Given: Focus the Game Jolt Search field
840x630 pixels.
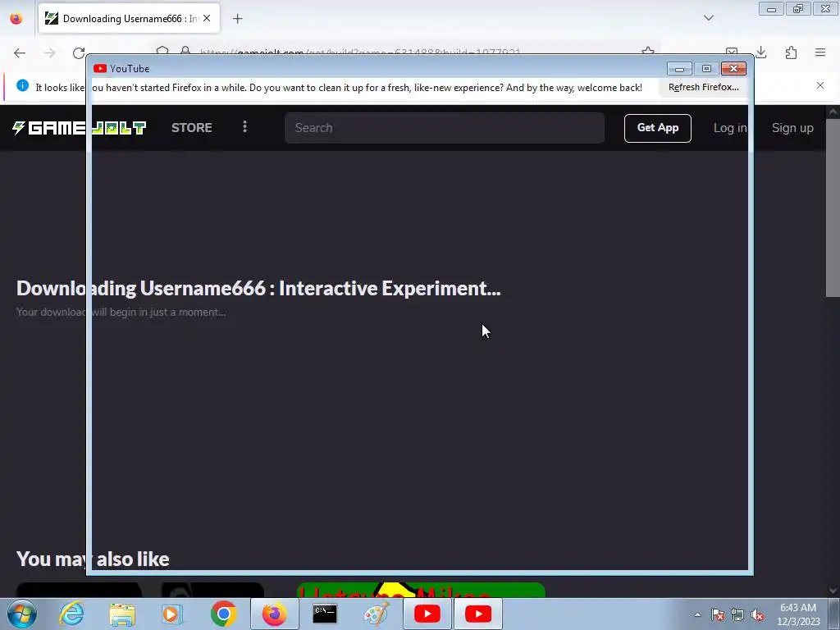Looking at the screenshot, I should (445, 128).
